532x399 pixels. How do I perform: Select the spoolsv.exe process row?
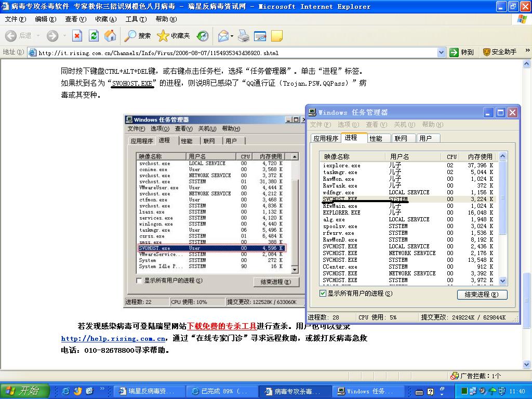[x=408, y=226]
